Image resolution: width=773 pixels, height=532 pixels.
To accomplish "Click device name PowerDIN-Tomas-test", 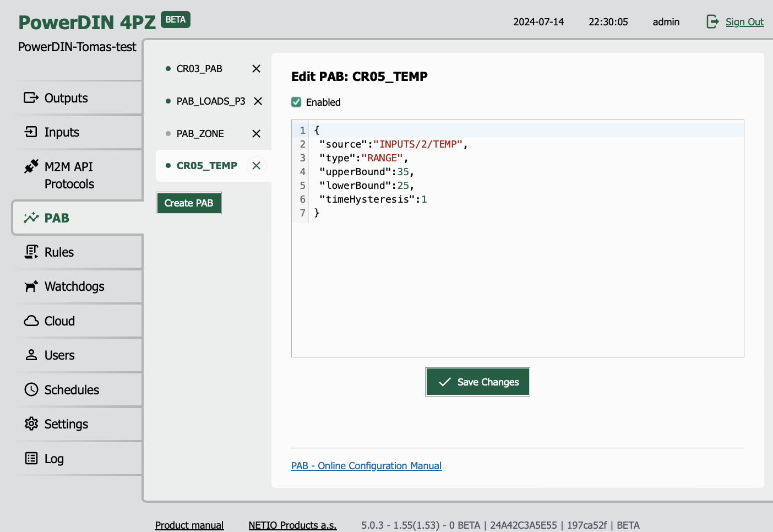I will coord(77,47).
